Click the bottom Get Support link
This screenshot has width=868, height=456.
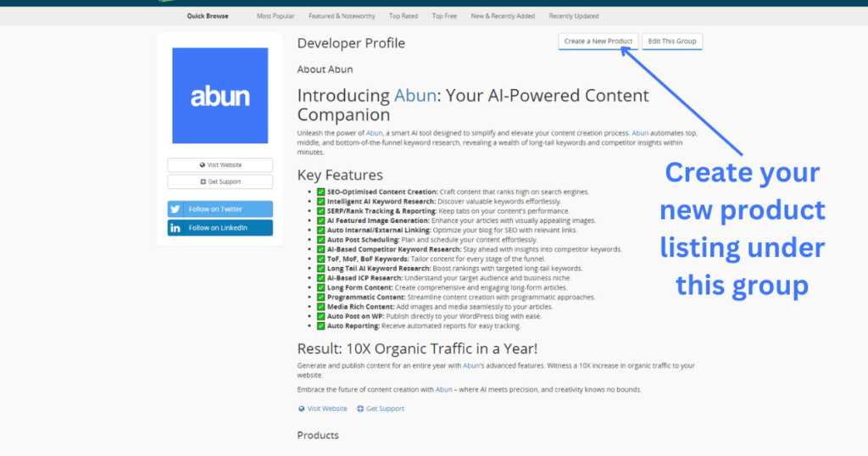(385, 409)
